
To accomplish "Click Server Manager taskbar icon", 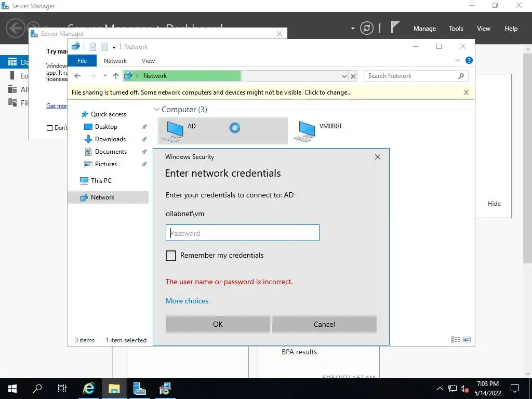I will pyautogui.click(x=139, y=389).
